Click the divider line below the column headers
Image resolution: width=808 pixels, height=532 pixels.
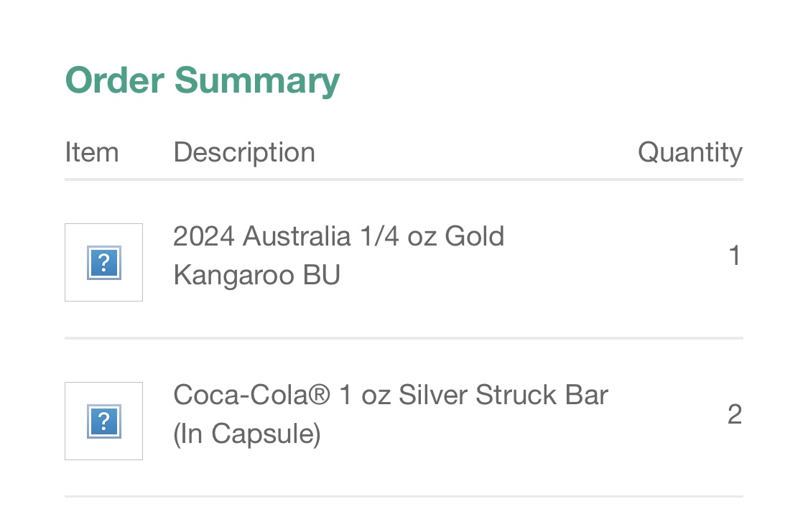click(404, 179)
